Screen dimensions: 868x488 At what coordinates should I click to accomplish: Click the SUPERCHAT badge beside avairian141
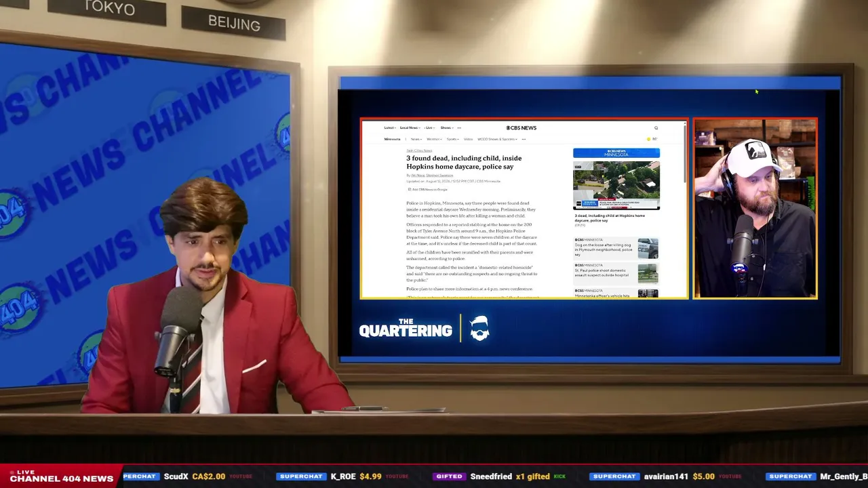(614, 476)
